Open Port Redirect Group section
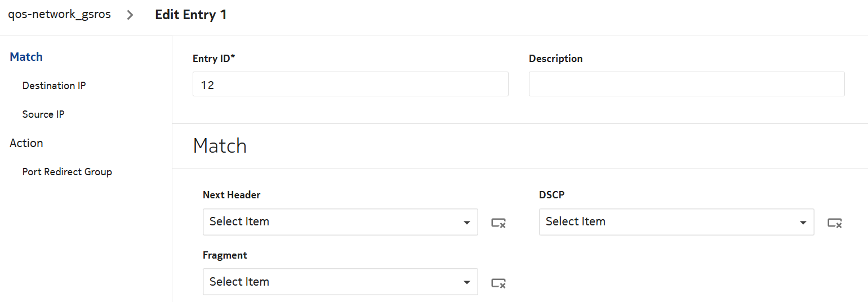The width and height of the screenshot is (868, 302). pyautogui.click(x=67, y=172)
